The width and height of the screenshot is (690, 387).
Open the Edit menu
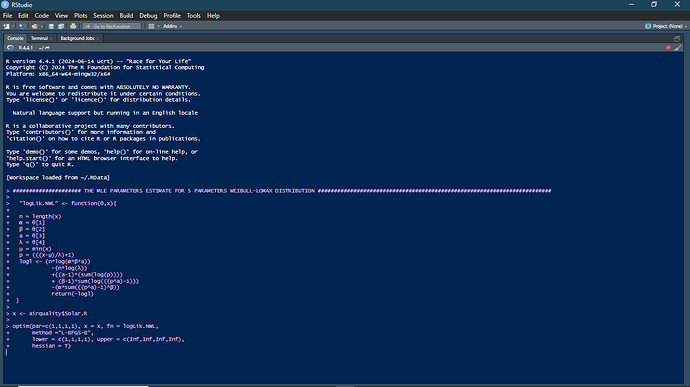point(23,16)
